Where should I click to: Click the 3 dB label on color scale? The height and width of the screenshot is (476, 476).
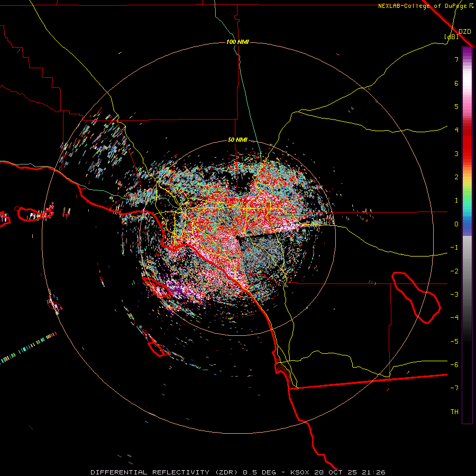tap(456, 153)
